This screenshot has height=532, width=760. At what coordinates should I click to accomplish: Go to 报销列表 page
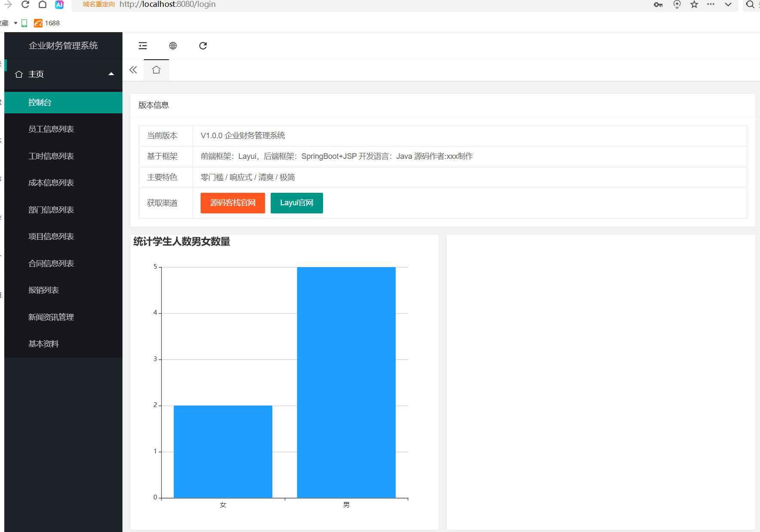tap(44, 290)
